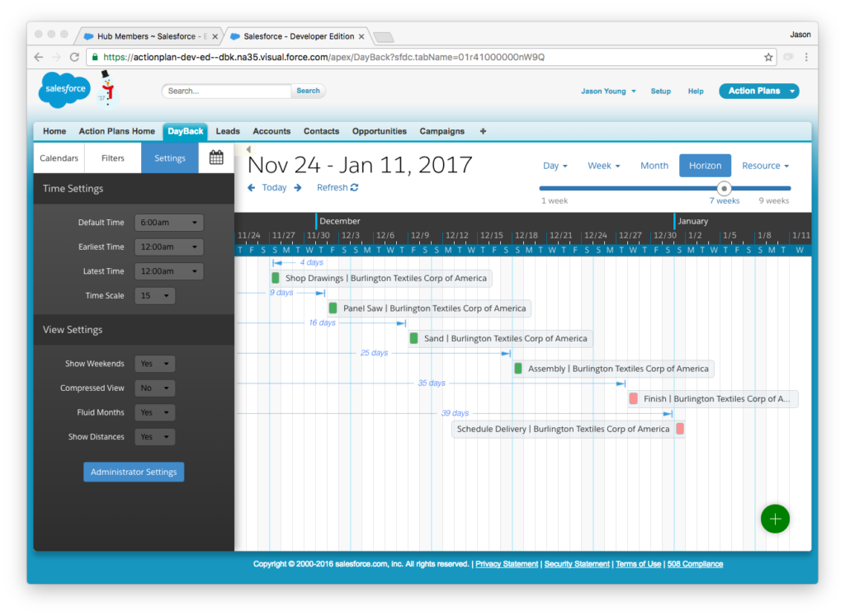Open the Time Scale dropdown
845x616 pixels.
154,295
